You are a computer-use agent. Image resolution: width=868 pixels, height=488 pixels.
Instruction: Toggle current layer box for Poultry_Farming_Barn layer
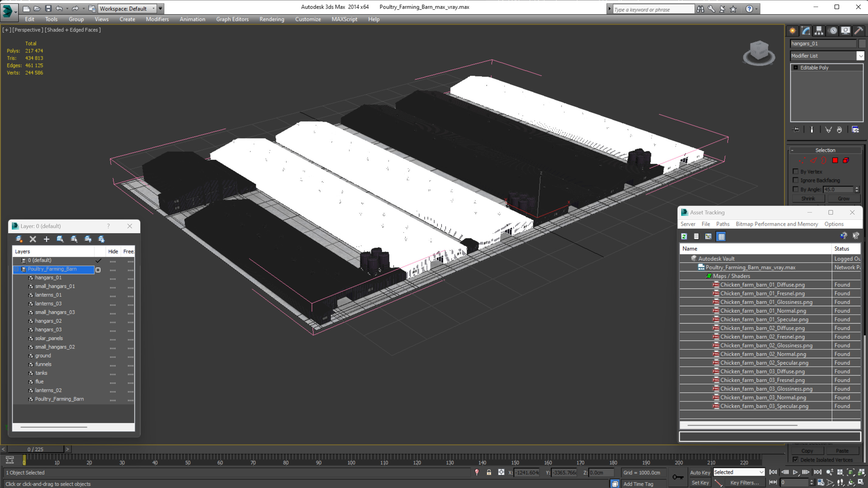98,270
